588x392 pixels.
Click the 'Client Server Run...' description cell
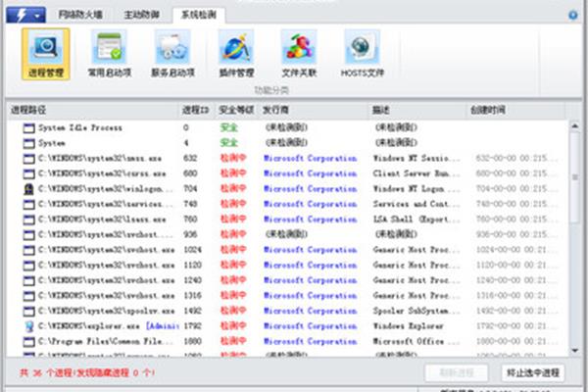point(416,173)
